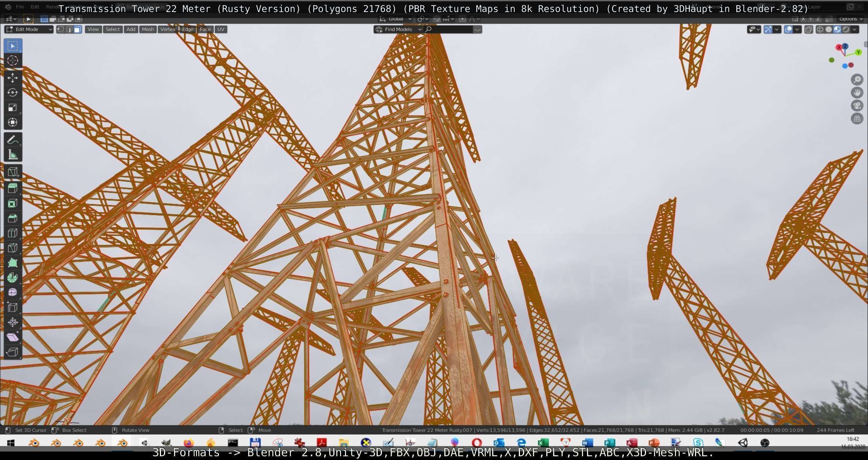Activate the 3D Cursor tool
Screen dimensions: 868x460
pyautogui.click(x=13, y=61)
